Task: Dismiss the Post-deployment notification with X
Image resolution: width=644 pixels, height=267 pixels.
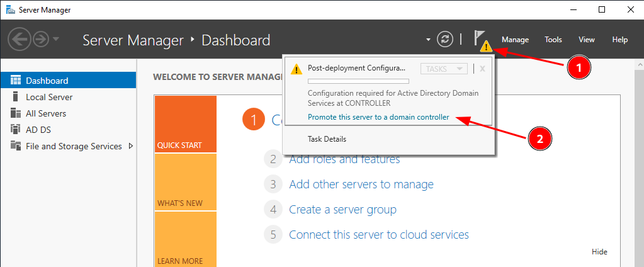Action: [483, 69]
